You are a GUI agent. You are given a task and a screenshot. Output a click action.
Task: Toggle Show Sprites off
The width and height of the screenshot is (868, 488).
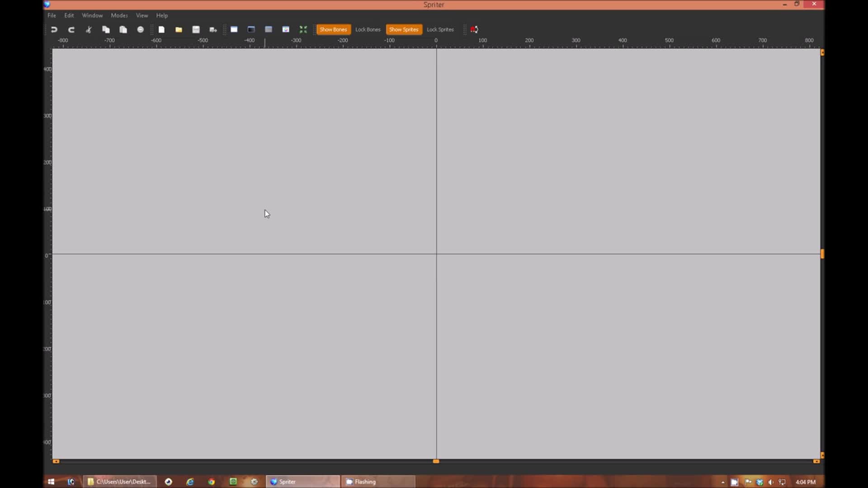[x=404, y=30]
